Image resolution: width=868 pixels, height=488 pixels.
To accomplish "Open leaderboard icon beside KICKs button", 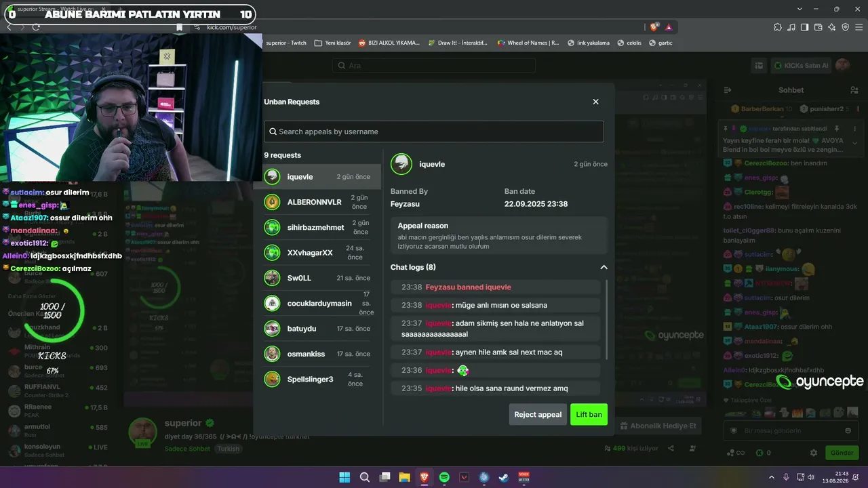I will pos(759,66).
